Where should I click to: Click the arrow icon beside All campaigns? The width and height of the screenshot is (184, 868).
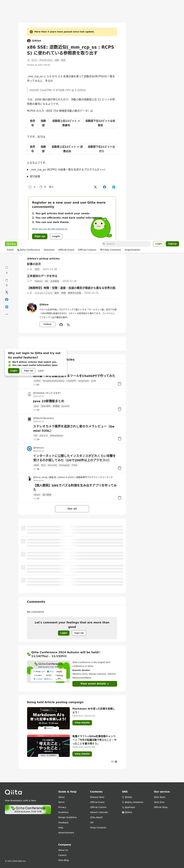click(x=116, y=761)
